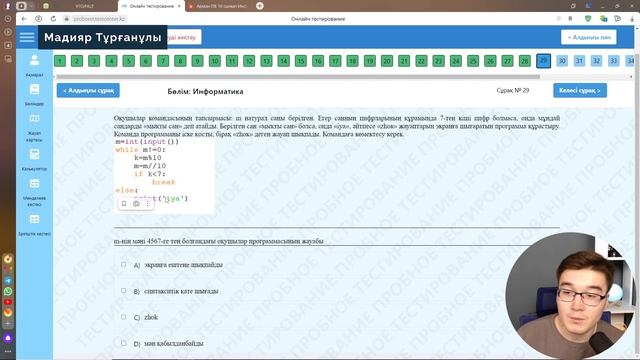Open the profile (person) icon in sidebar
Screen dimensions: 640x360
pyautogui.click(x=34, y=61)
